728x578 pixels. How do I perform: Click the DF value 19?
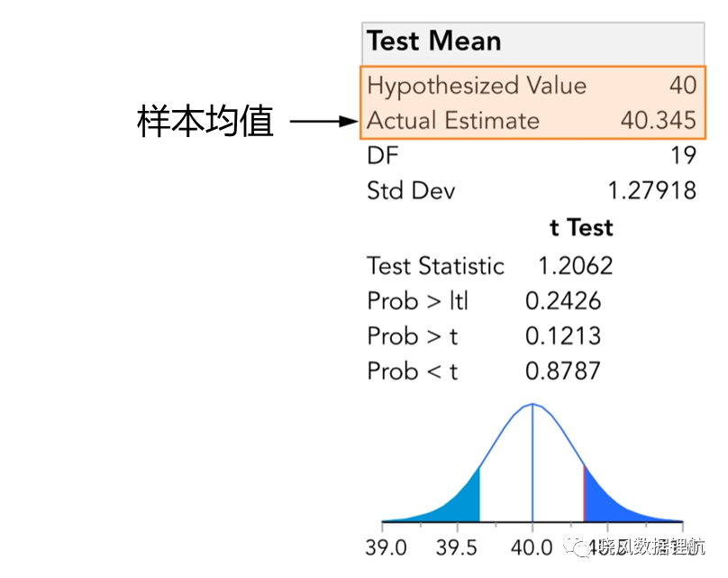click(x=684, y=156)
